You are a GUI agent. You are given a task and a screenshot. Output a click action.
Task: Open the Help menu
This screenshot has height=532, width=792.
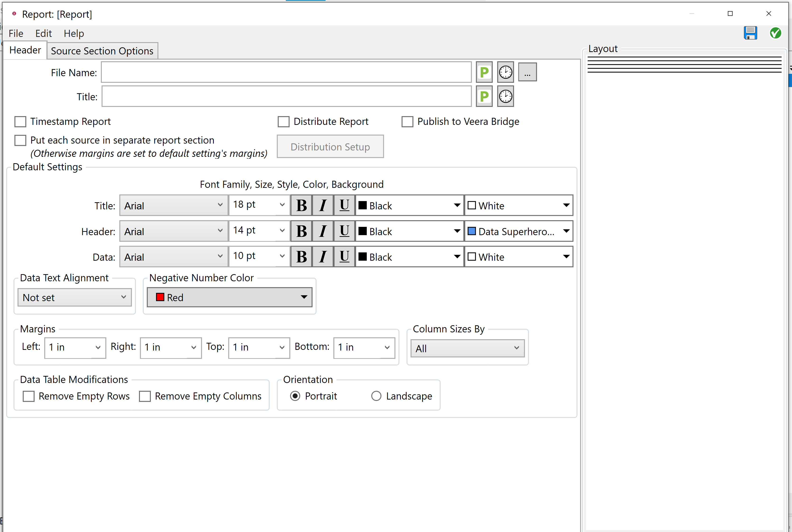coord(74,33)
